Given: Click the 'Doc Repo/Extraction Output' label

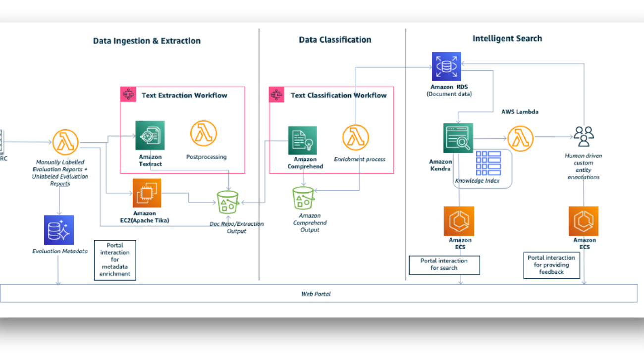Looking at the screenshot, I should pos(236,227).
